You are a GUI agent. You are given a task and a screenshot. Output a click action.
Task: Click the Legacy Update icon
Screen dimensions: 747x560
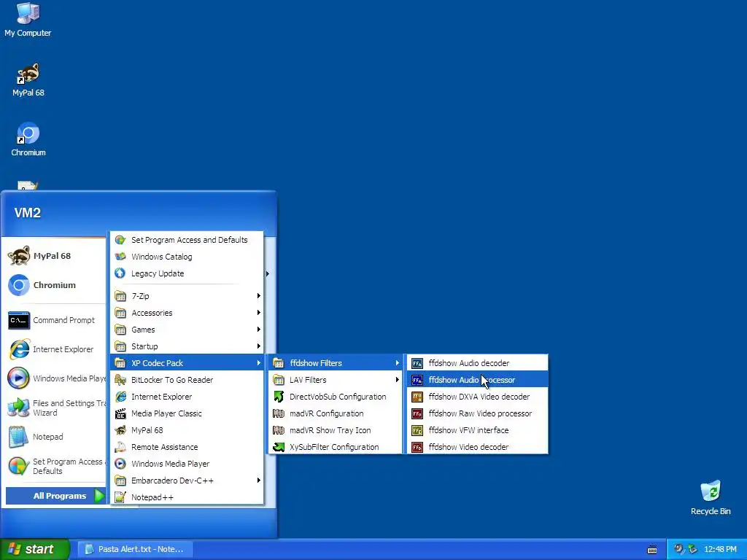(120, 273)
